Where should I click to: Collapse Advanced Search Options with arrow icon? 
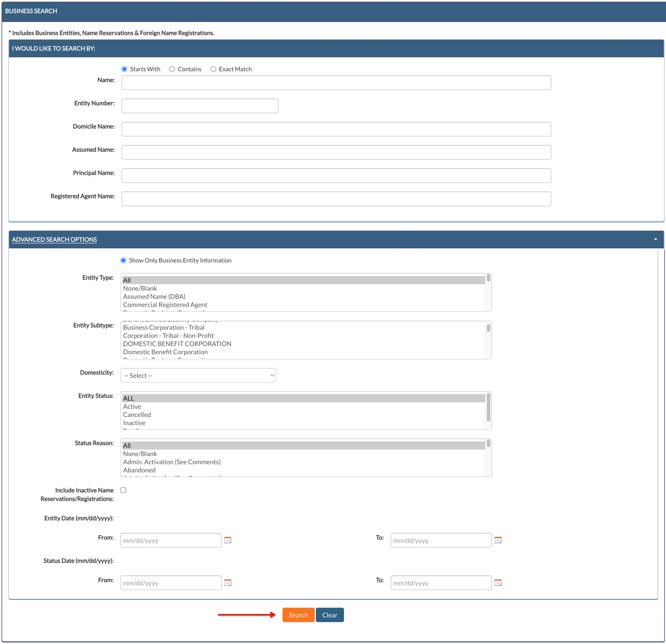pos(656,240)
